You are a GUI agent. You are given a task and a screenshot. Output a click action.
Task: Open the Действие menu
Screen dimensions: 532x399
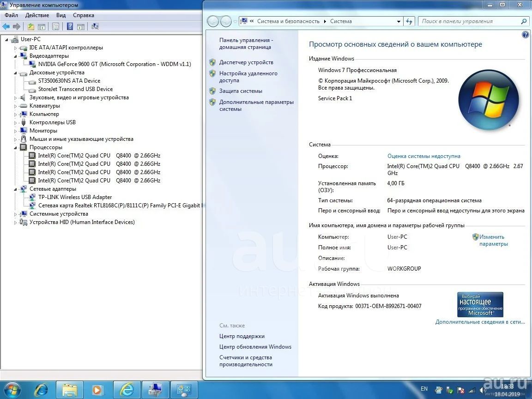coord(37,15)
